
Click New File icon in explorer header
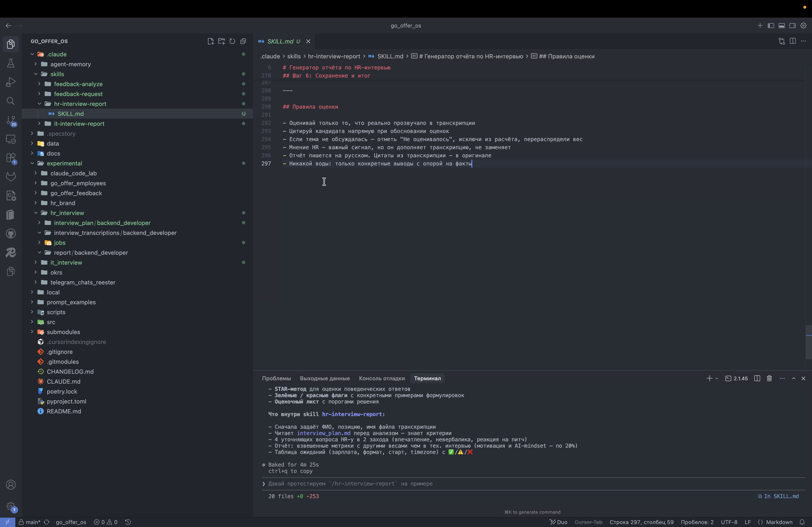(x=210, y=41)
